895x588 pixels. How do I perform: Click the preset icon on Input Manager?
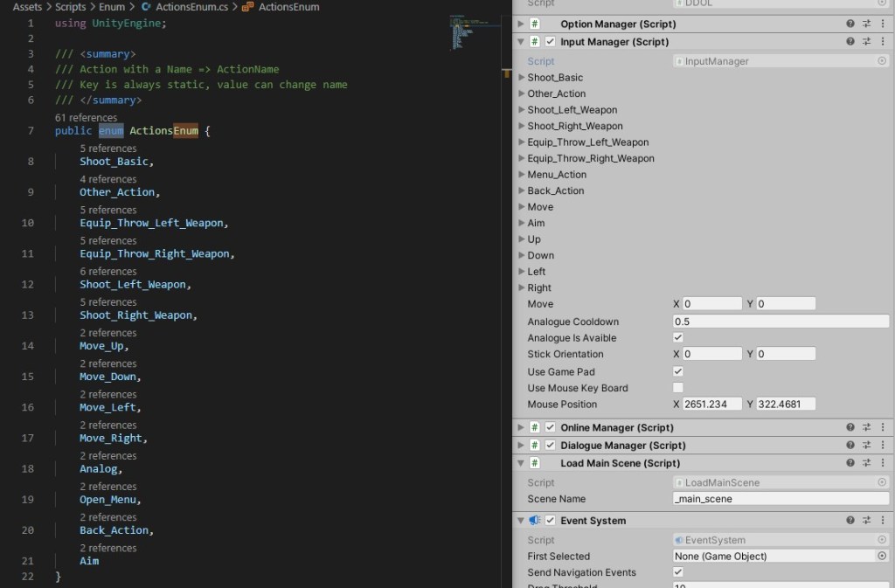[867, 42]
